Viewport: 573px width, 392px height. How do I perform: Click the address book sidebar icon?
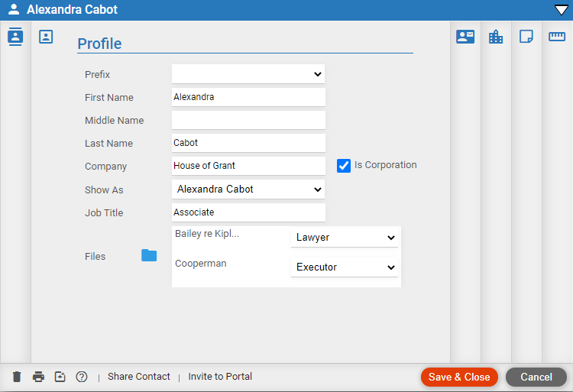click(15, 37)
